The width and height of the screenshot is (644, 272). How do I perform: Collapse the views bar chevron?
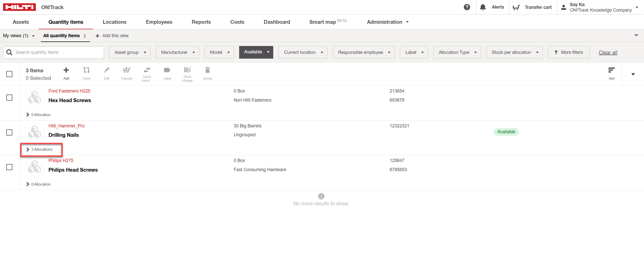point(636,35)
